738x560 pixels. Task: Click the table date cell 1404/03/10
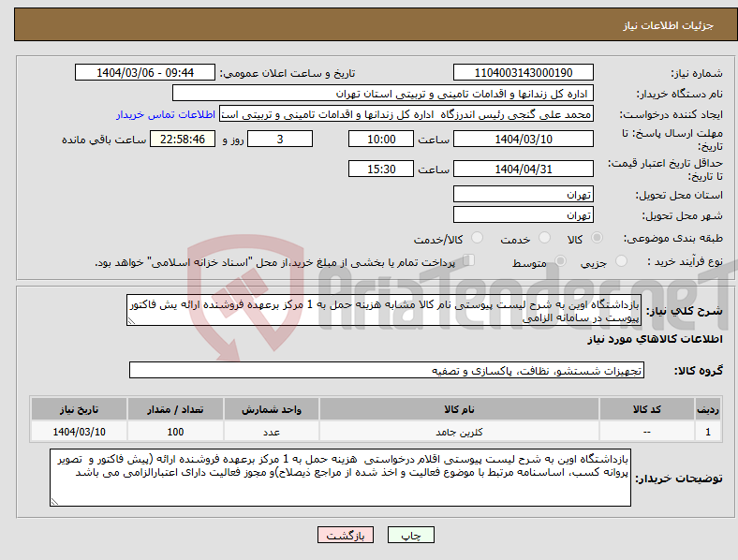79,432
